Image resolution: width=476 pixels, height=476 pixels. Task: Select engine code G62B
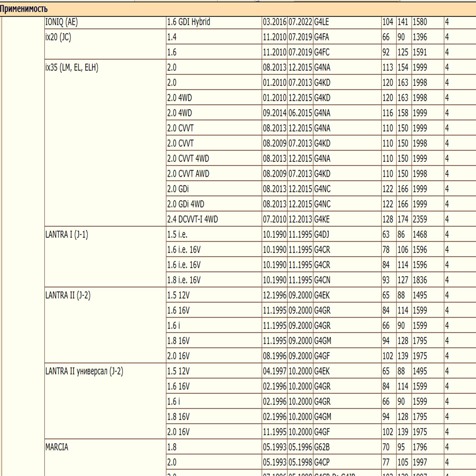click(x=322, y=447)
